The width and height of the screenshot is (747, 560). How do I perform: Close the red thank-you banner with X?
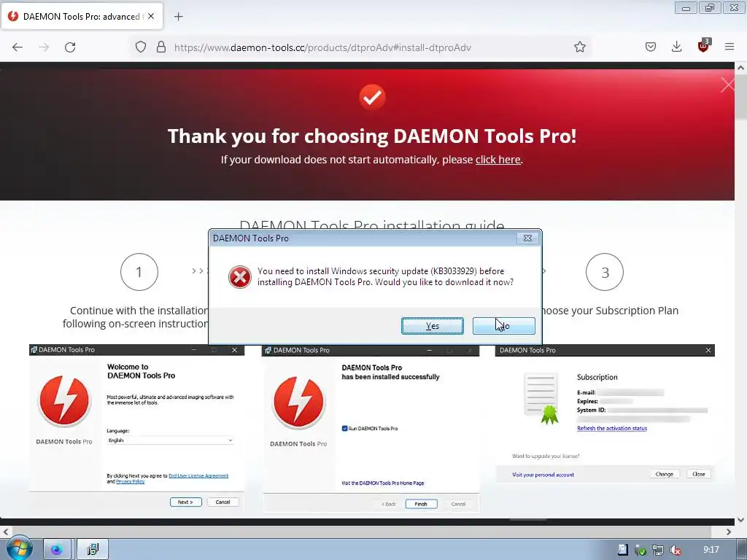(727, 85)
